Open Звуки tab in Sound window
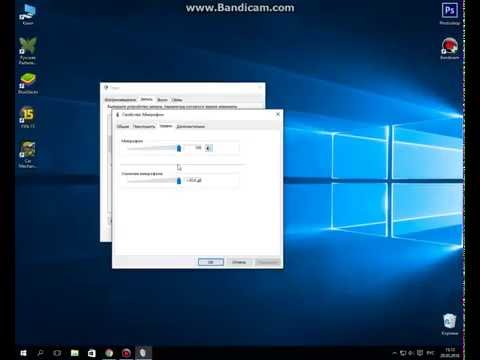The width and height of the screenshot is (480, 360). (162, 100)
